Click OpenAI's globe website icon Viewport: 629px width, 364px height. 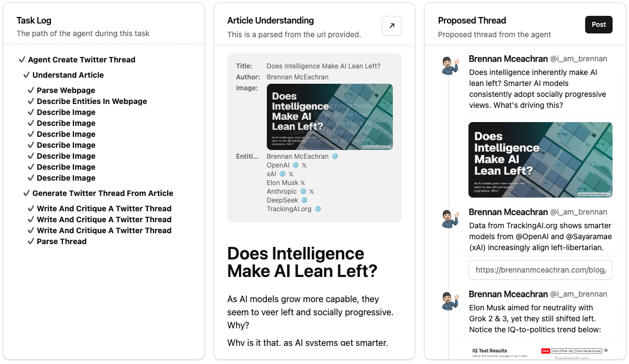[x=296, y=165]
